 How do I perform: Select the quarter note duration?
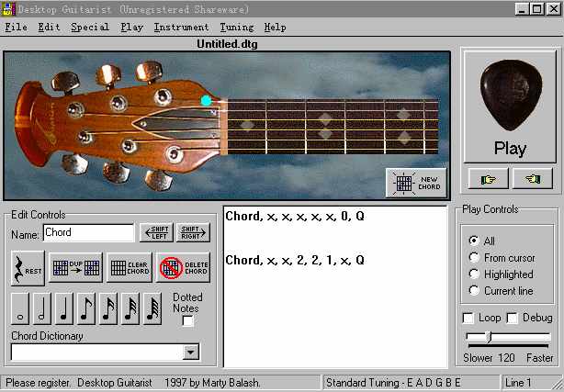click(x=64, y=308)
